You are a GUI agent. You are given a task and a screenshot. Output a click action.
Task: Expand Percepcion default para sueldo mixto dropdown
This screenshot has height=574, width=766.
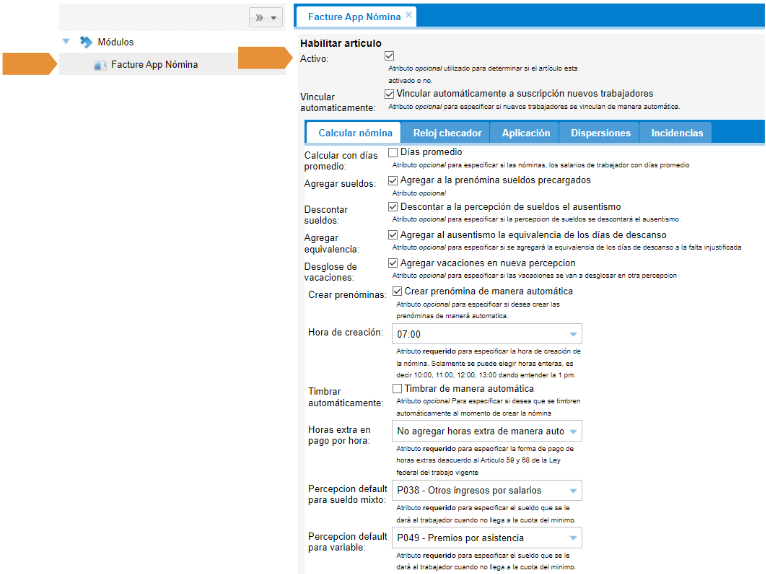pos(573,490)
